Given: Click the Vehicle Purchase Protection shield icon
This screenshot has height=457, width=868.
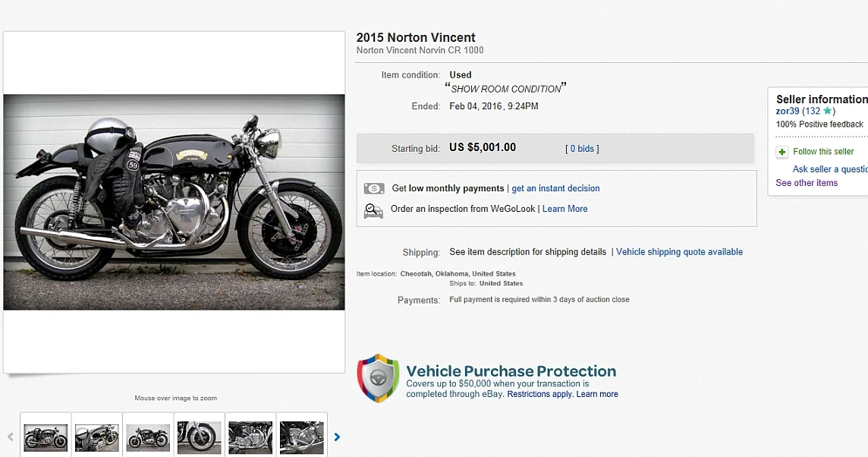Looking at the screenshot, I should (378, 377).
